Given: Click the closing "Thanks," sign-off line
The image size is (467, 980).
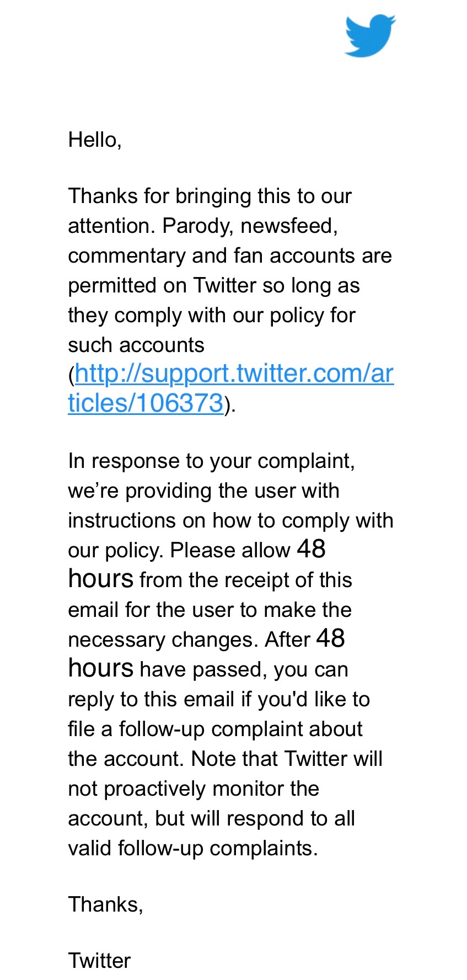Looking at the screenshot, I should [105, 905].
